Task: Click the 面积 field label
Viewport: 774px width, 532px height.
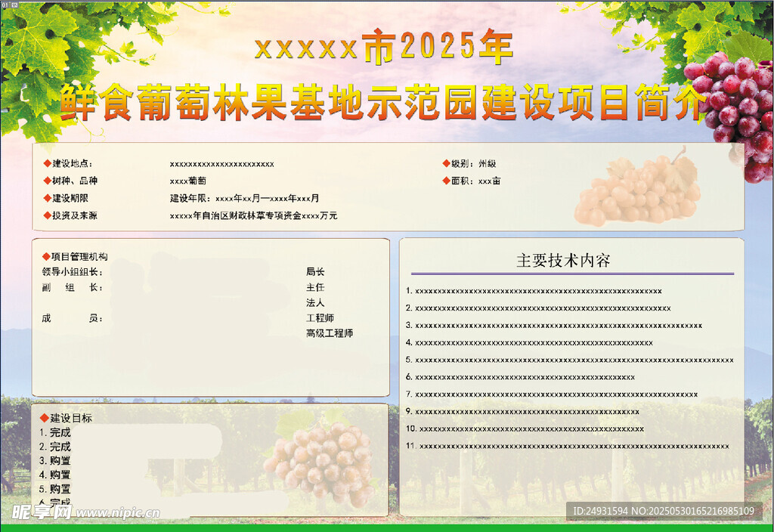Action: click(x=463, y=181)
